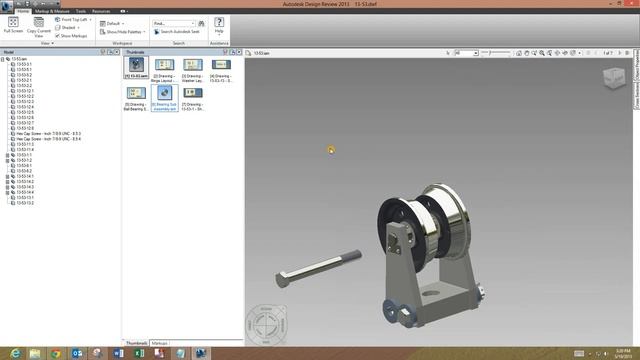Open the [5] Drawing Ball Bearing thumbnail
640x360 pixels.
[x=136, y=99]
